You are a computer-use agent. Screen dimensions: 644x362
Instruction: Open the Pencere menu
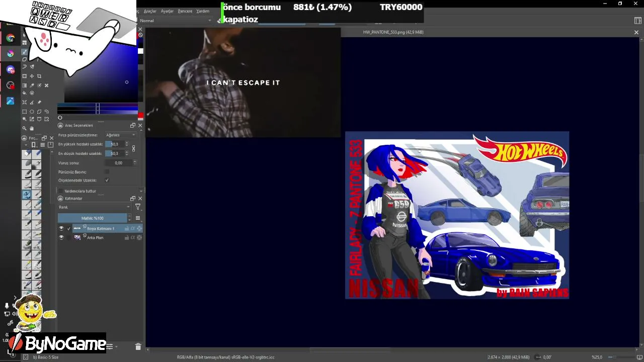coord(185,11)
